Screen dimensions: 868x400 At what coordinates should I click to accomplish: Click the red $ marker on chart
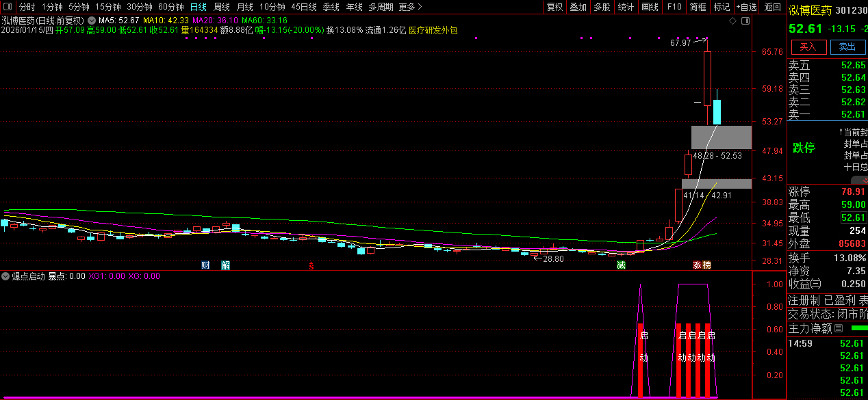click(311, 265)
